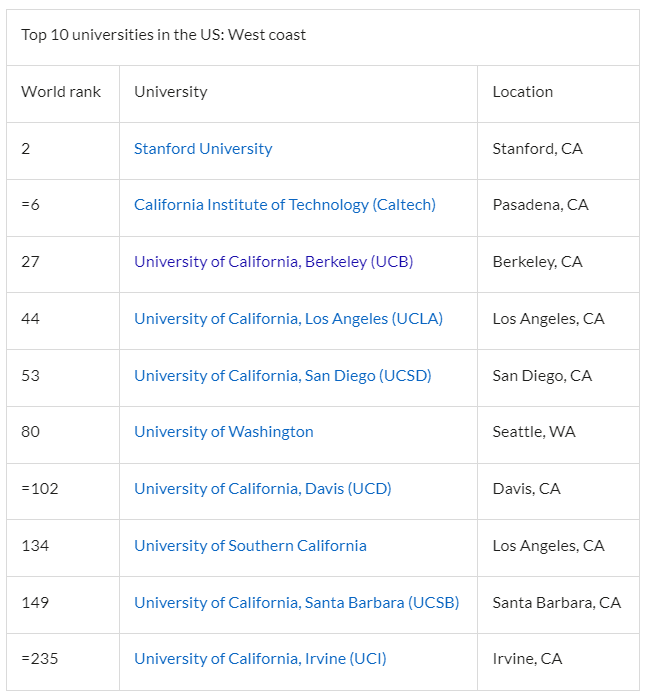This screenshot has height=693, width=646.
Task: Click the University of Washington link
Action: tap(224, 432)
